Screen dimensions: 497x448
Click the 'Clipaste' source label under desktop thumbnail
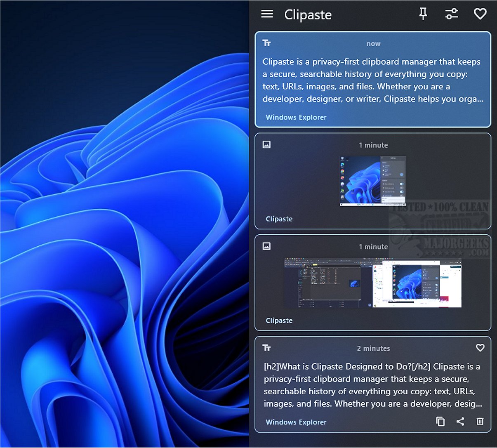279,219
